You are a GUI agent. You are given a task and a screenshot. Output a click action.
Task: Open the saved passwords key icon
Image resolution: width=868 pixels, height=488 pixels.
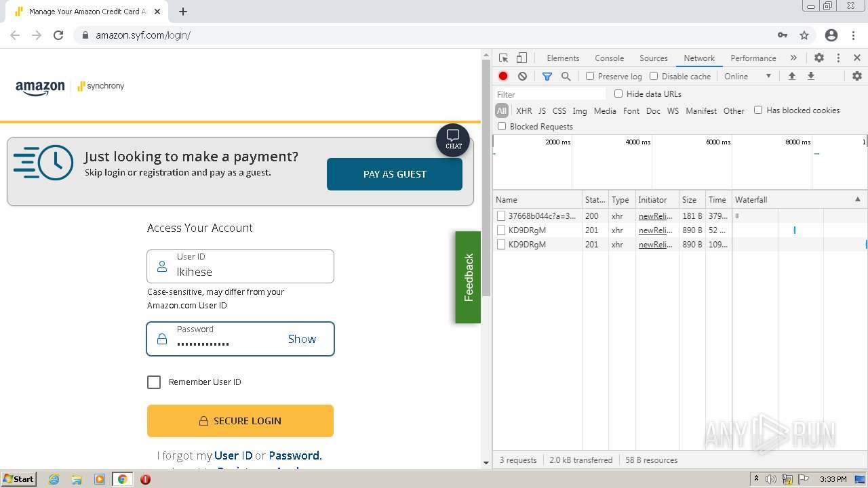[783, 35]
